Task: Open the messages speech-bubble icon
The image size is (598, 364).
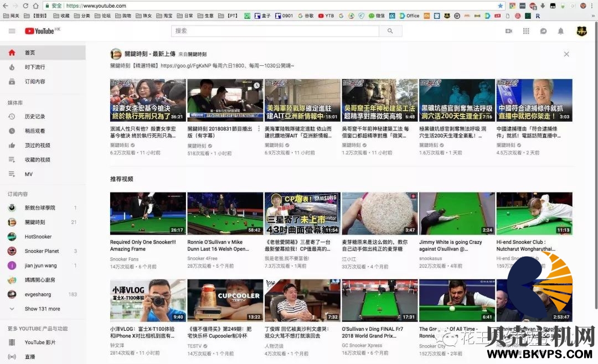Action: coord(544,31)
